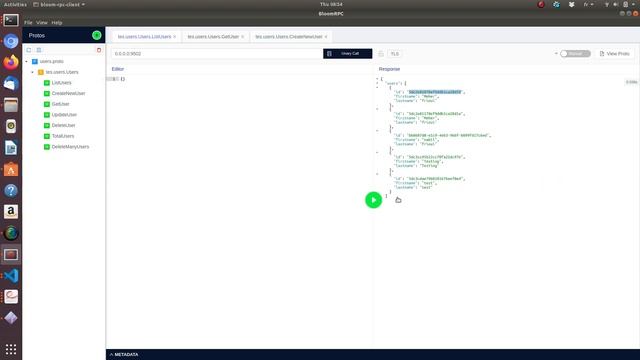
Task: Click the green method icon beside DeleteManyUsers
Action: pos(47,147)
